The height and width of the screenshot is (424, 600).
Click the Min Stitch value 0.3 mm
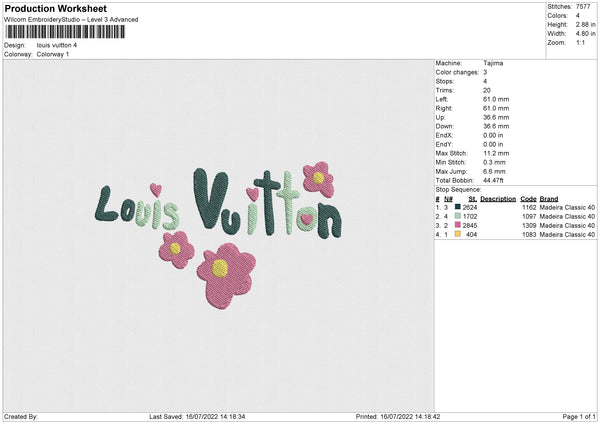pyautogui.click(x=494, y=162)
